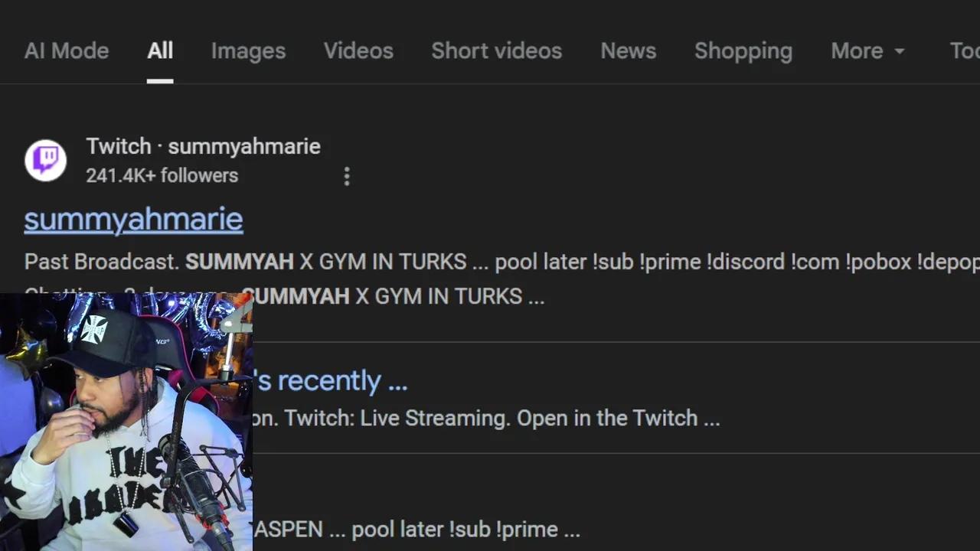
Task: Expand the More search options dropdown
Action: point(867,51)
